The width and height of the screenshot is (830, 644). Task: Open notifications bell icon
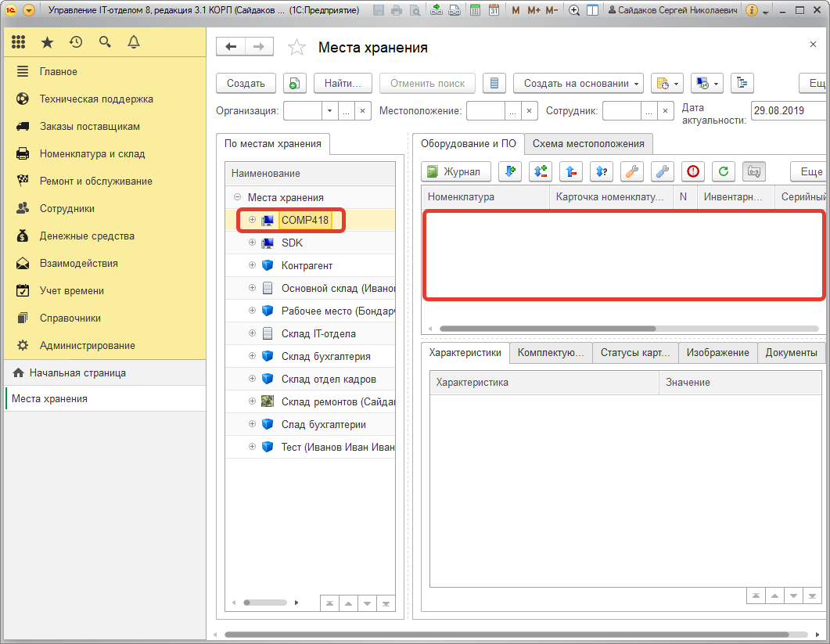[134, 41]
